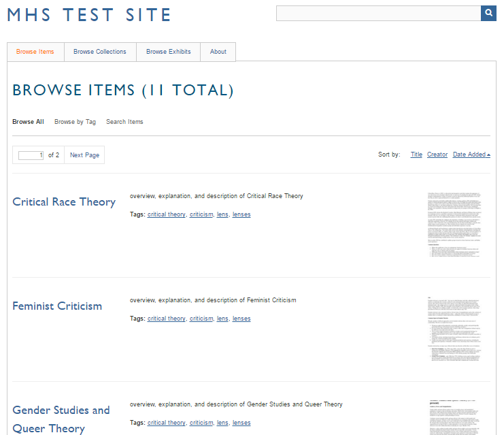Open the Search Items link

pyautogui.click(x=124, y=122)
